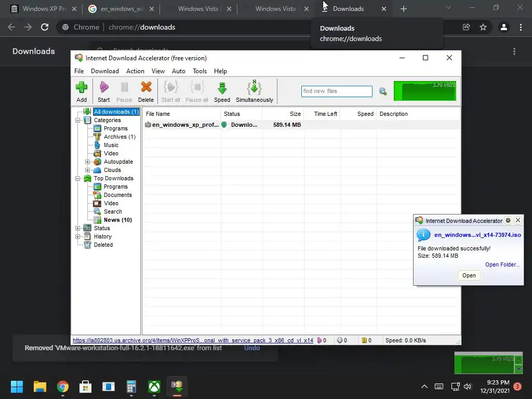This screenshot has width=532, height=399.
Task: Click the Pause toolbar icon
Action: click(x=124, y=91)
